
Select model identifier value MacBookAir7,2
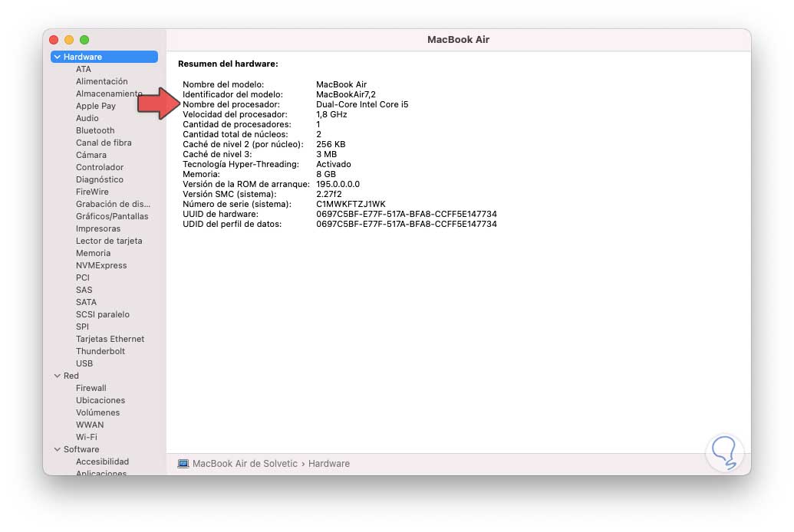[x=346, y=94]
